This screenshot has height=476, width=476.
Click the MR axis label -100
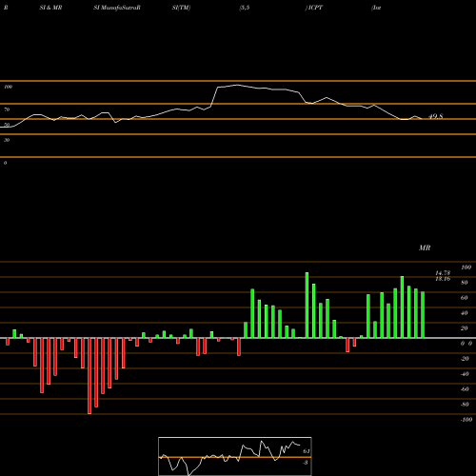click(466, 420)
